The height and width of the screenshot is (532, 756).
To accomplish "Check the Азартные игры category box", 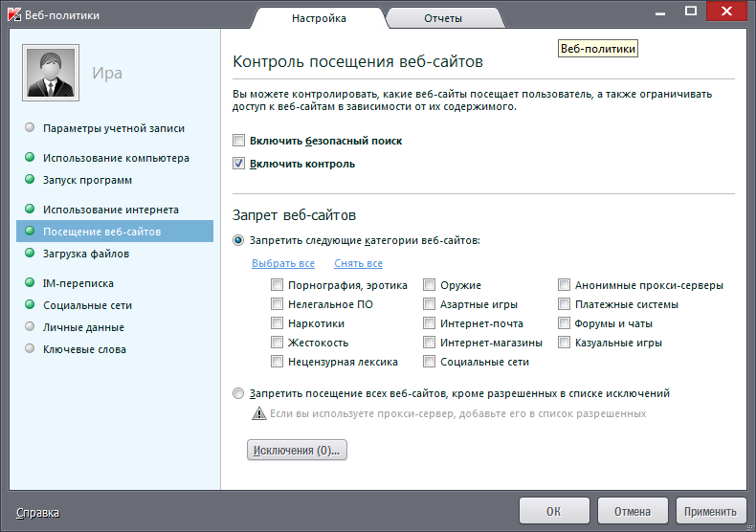I will coord(431,304).
